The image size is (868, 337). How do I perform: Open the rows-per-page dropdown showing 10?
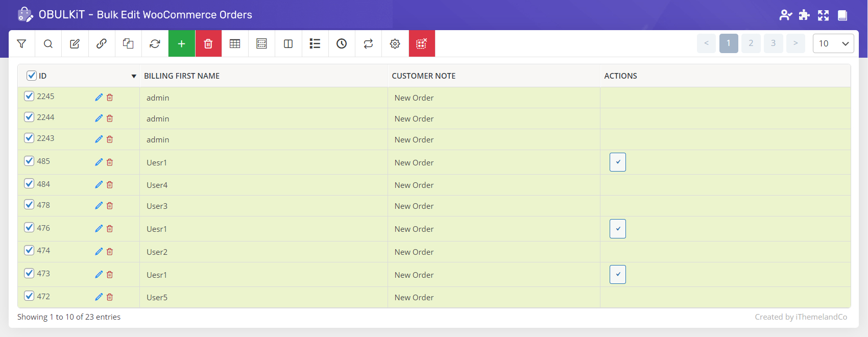tap(833, 43)
